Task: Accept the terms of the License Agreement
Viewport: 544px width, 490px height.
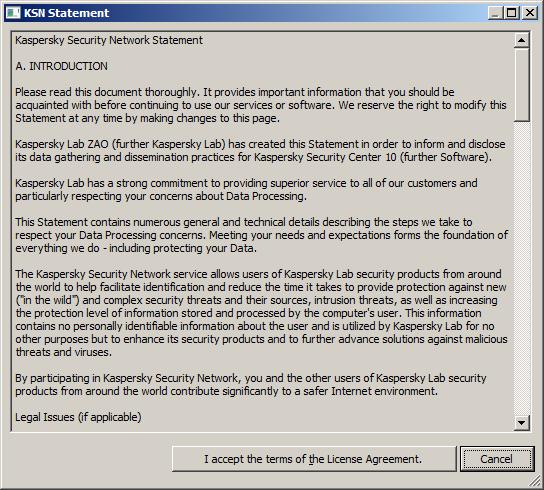Action: pyautogui.click(x=314, y=459)
